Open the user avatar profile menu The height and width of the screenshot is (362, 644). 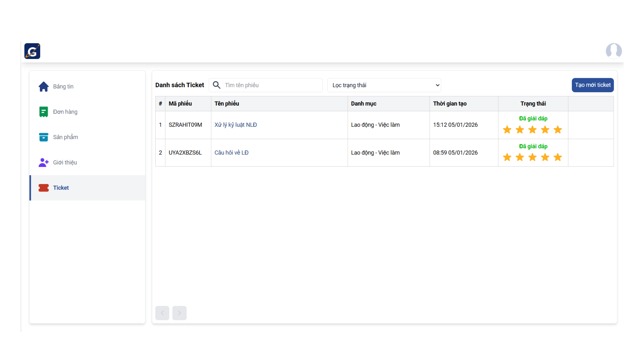coord(613,51)
